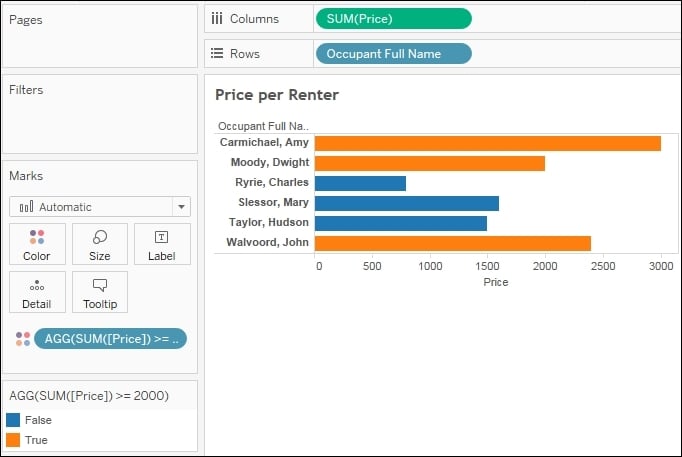Select the Automatic mark type box
Image resolution: width=682 pixels, height=457 pixels.
coord(100,207)
